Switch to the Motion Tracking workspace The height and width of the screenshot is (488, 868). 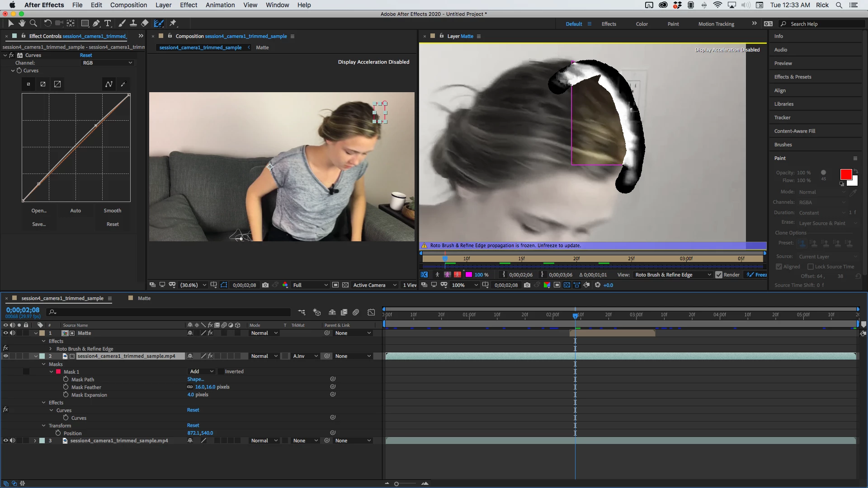[716, 24]
